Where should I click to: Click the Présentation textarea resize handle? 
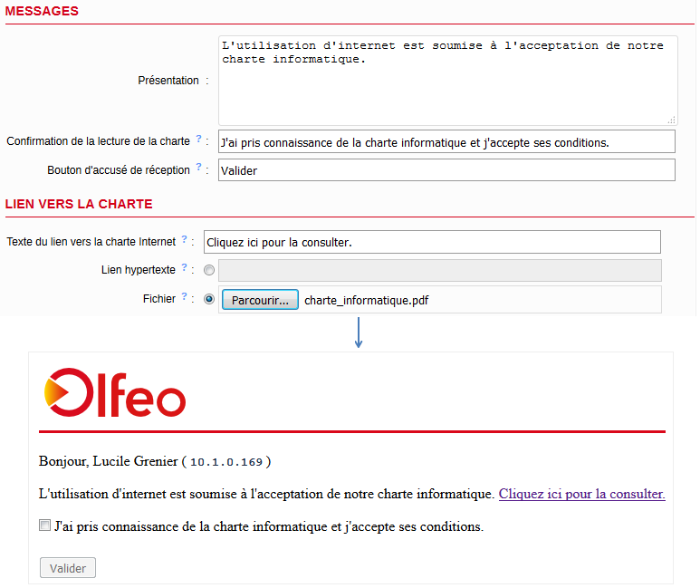671,120
